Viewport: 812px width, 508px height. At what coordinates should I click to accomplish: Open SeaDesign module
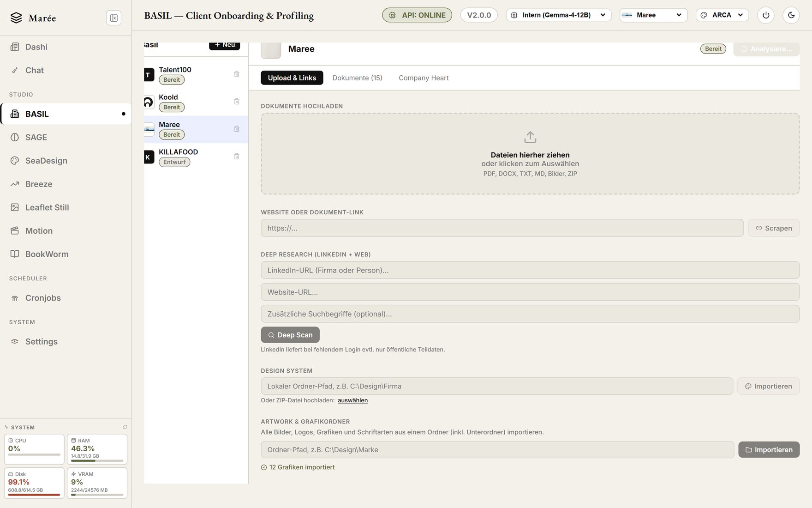(66, 161)
